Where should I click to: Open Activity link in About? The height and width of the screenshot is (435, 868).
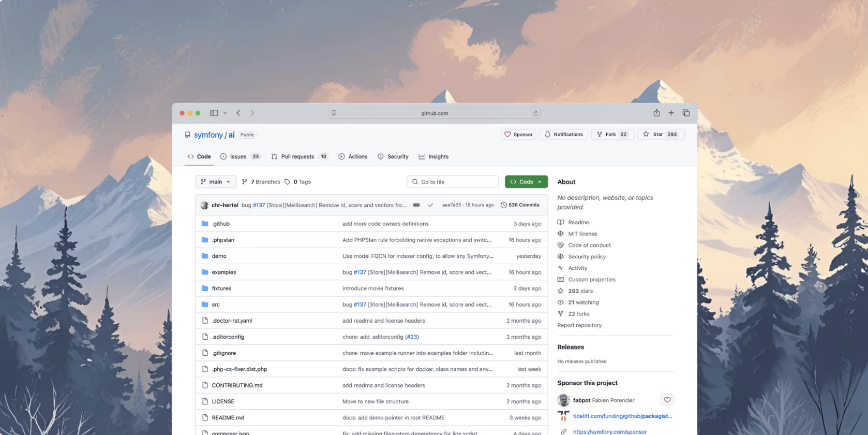click(x=577, y=268)
